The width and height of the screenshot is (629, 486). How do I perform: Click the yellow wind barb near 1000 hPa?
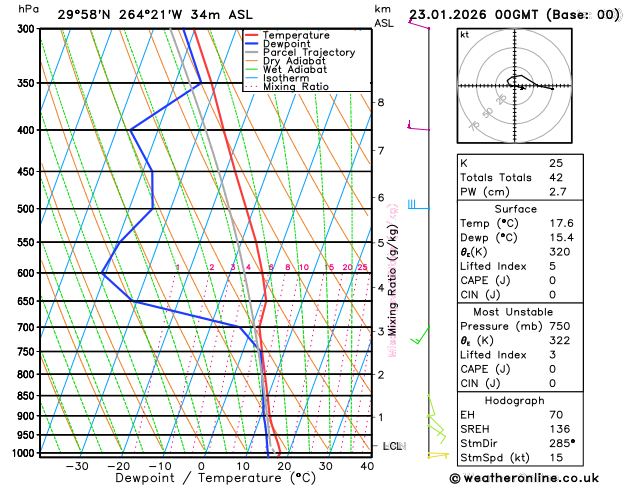tap(438, 455)
